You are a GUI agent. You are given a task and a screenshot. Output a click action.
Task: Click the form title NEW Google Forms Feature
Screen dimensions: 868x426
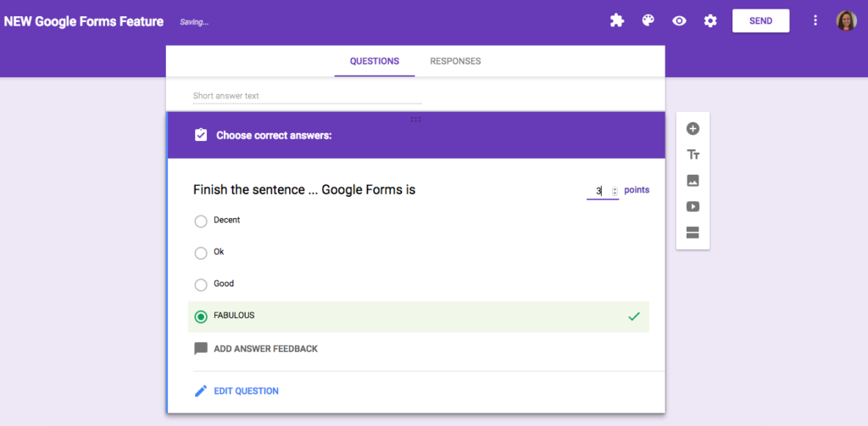(84, 21)
